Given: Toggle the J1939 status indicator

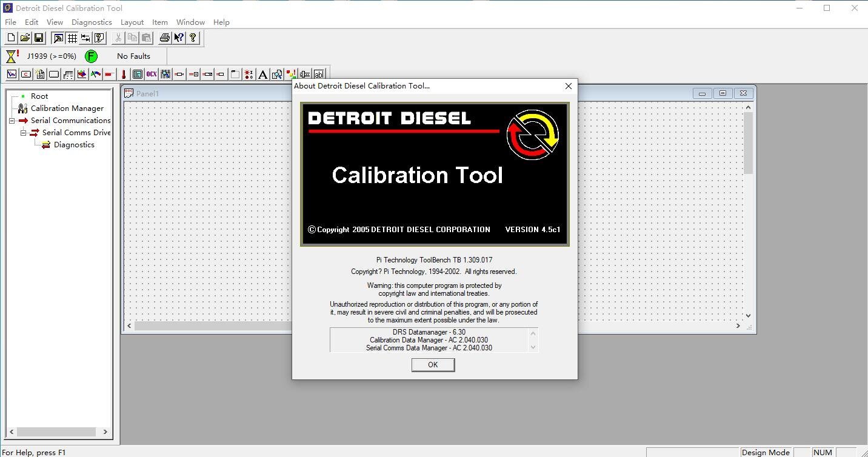Looking at the screenshot, I should pos(52,56).
